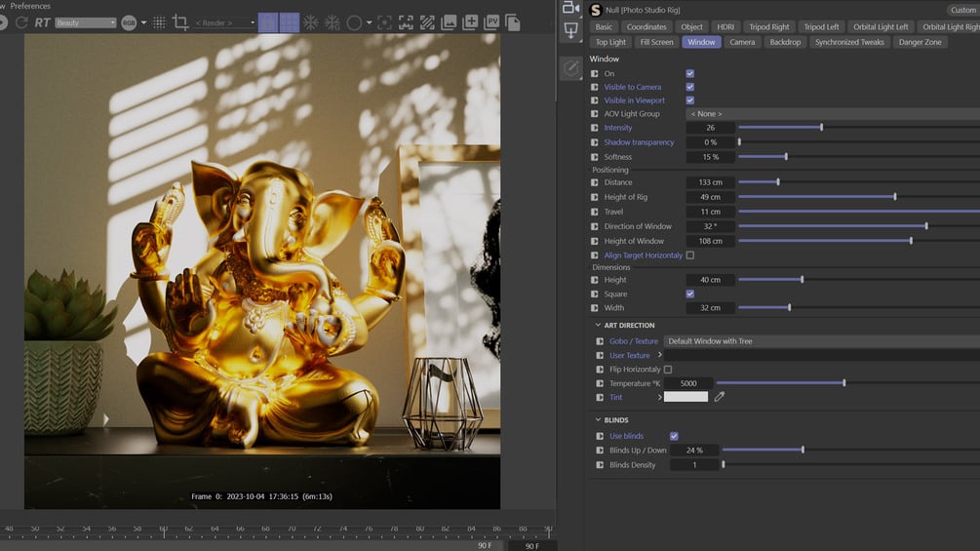Collapse the ART DIRECTION section
The image size is (980, 551).
598,326
